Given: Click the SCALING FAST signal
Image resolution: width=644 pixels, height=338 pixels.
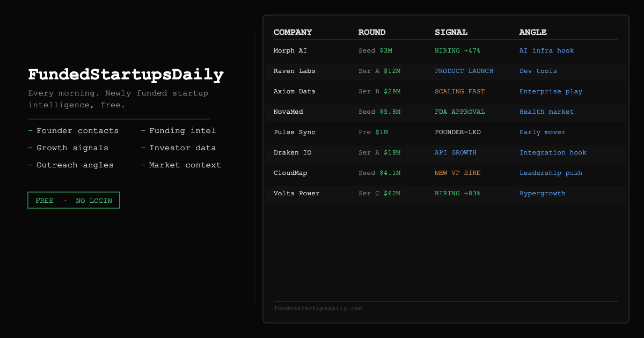Looking at the screenshot, I should (x=460, y=91).
